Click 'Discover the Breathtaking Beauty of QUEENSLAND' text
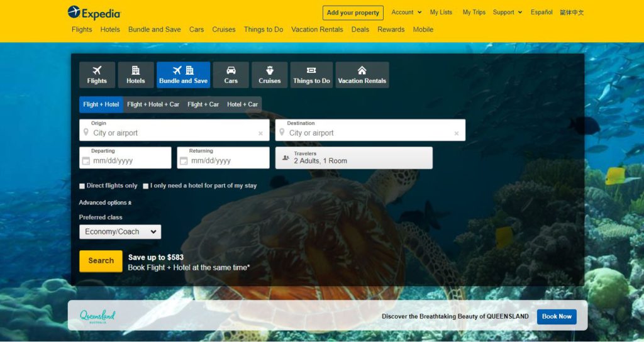 (x=455, y=317)
